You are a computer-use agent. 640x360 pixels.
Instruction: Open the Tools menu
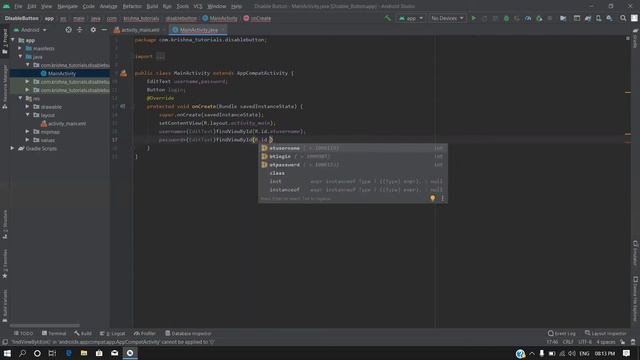click(x=182, y=6)
